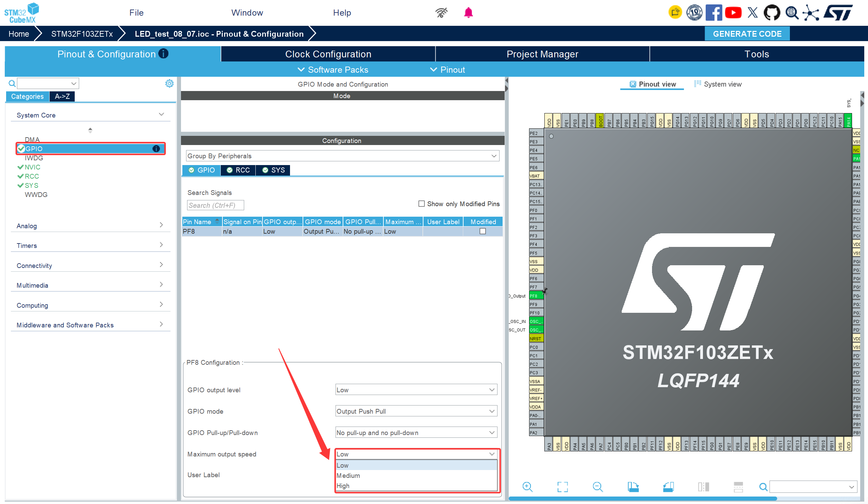The height and width of the screenshot is (504, 868).
Task: Open the YouTube icon link
Action: (733, 13)
